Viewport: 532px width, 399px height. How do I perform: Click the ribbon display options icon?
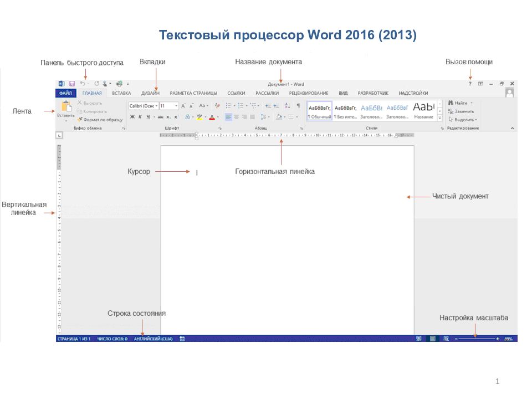coord(481,84)
